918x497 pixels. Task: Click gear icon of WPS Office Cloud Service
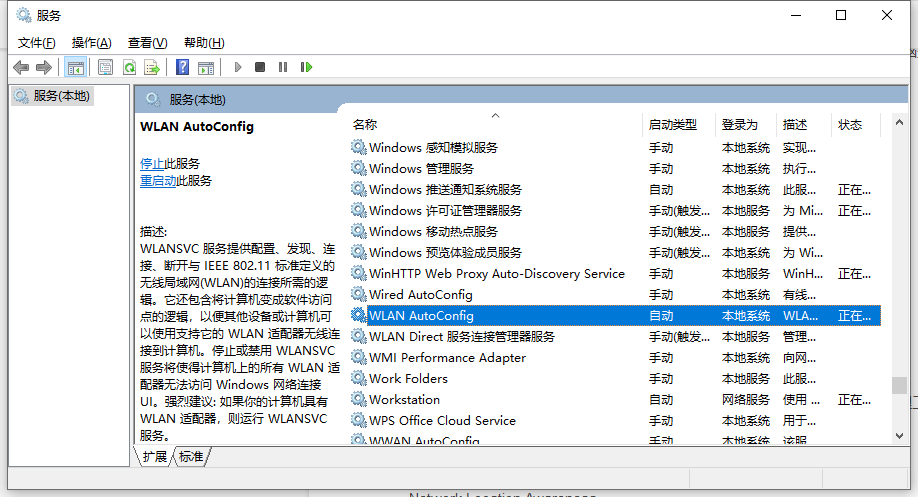pyautogui.click(x=358, y=421)
